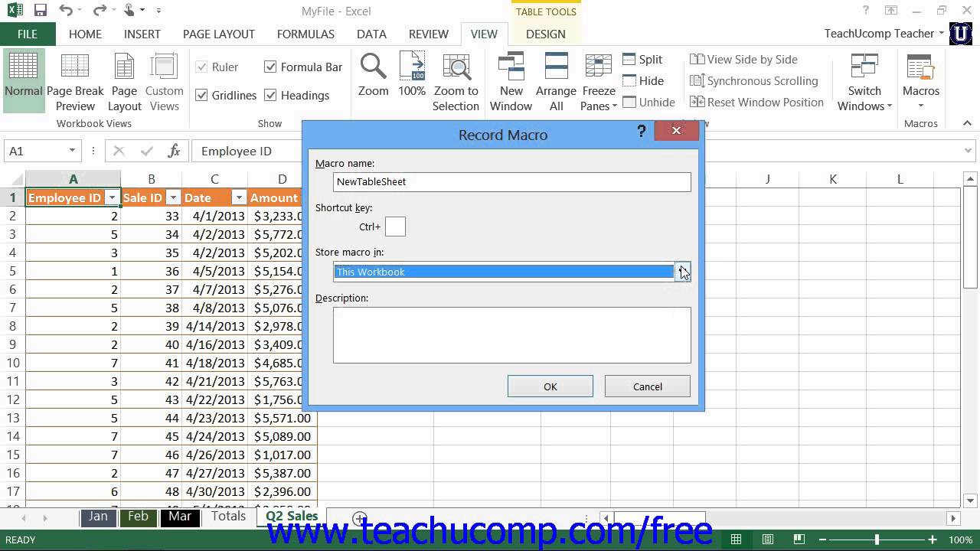The image size is (980, 551).
Task: Switch to the HOME ribbon tab
Action: click(x=85, y=34)
